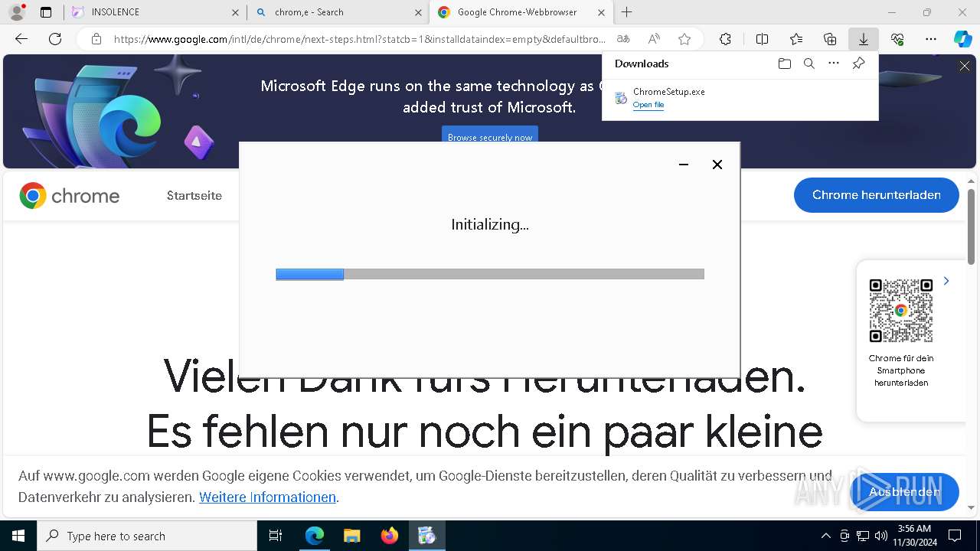Show hidden system tray icons

[825, 536]
